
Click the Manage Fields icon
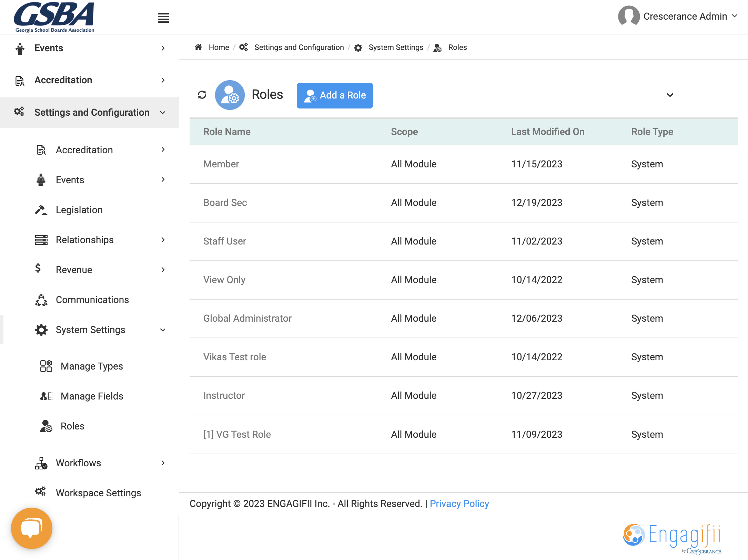click(46, 396)
